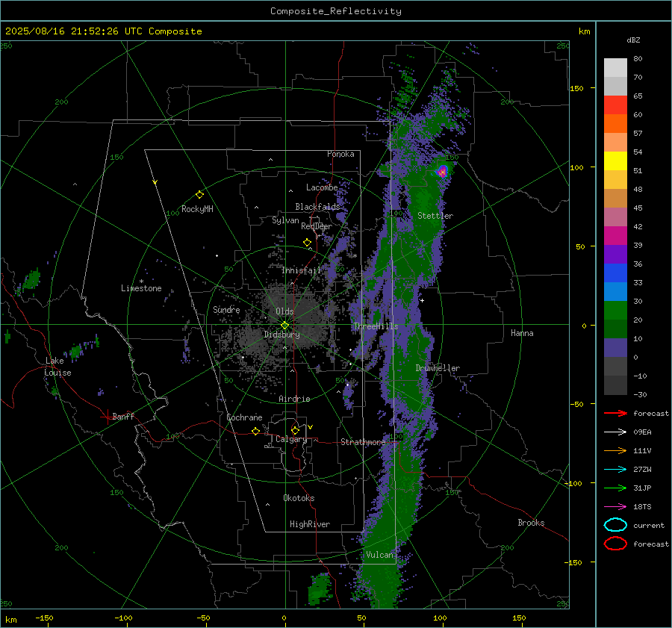672x628 pixels.
Task: Click the Hanna town label
Action: (x=522, y=333)
